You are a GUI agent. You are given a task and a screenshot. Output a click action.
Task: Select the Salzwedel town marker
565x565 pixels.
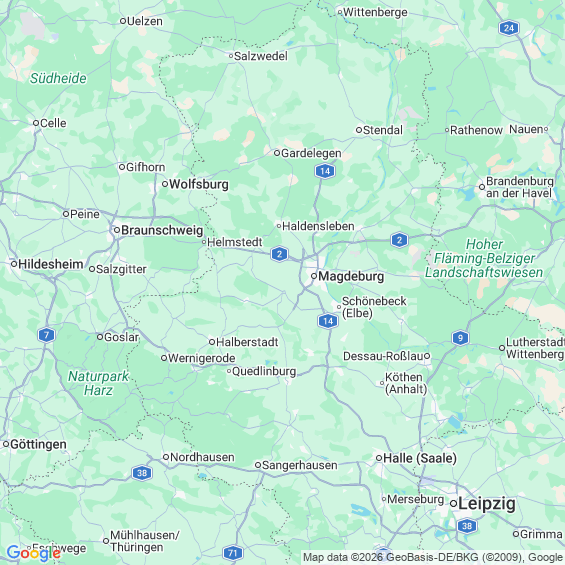[x=231, y=56]
